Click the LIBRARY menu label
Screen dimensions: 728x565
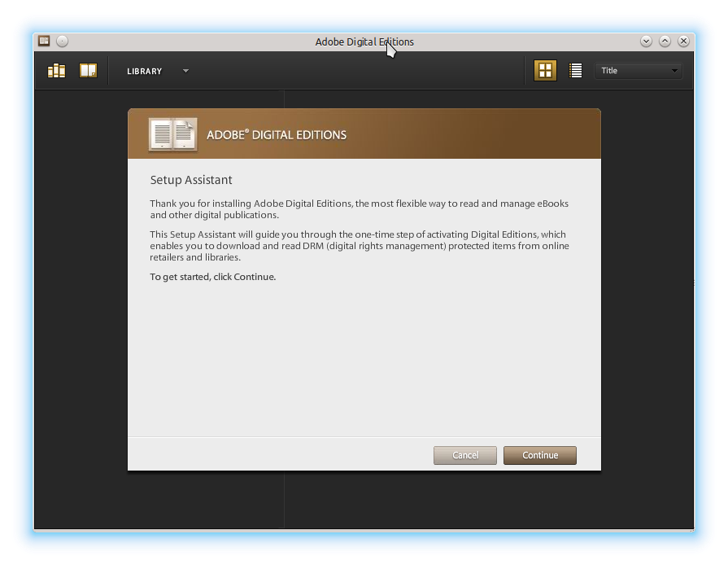(x=145, y=72)
